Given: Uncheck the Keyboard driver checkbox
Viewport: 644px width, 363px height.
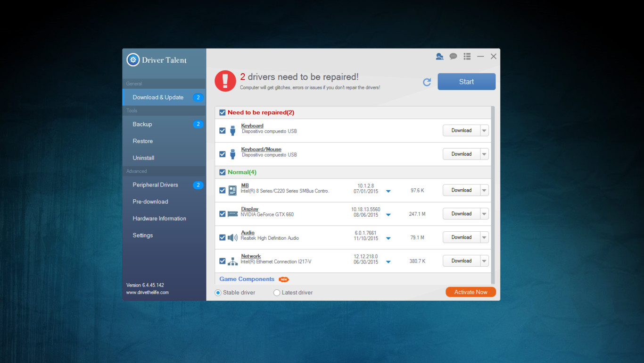Looking at the screenshot, I should [223, 131].
